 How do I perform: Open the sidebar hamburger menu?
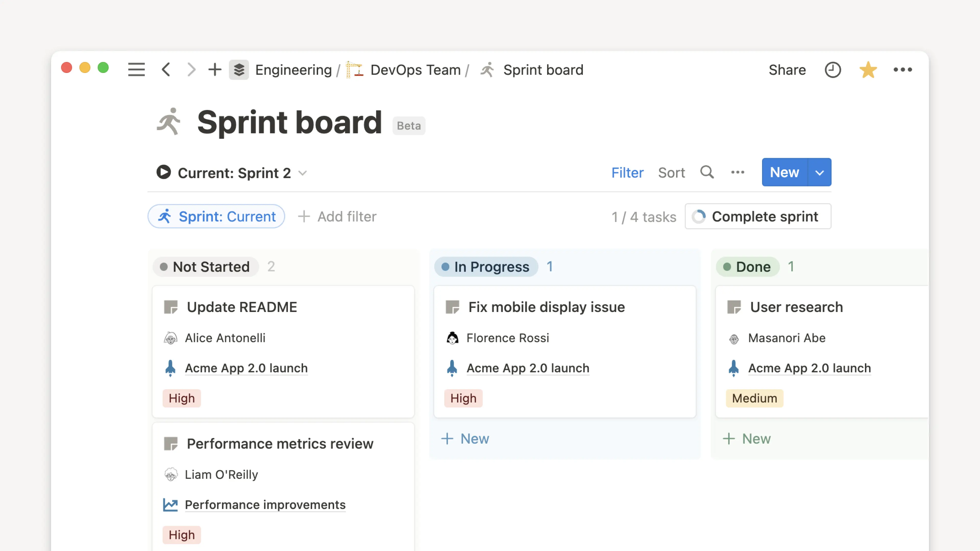[x=136, y=70]
